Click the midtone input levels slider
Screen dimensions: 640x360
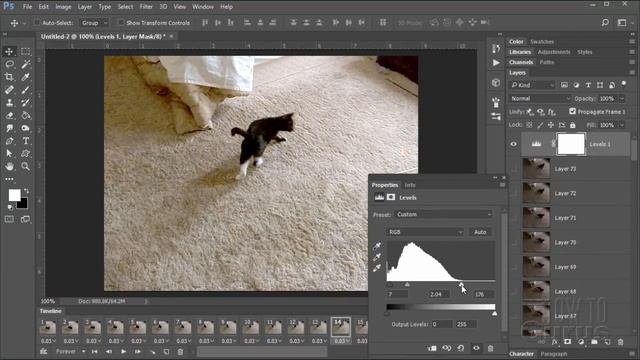click(x=407, y=284)
